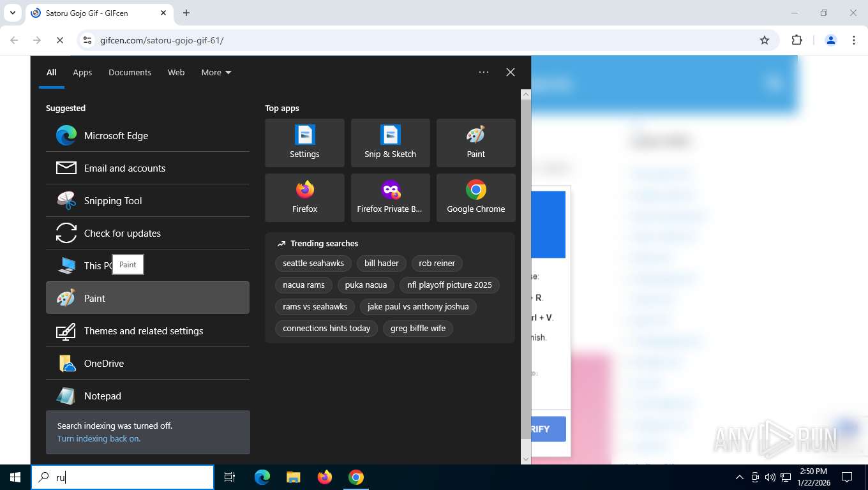Search trending: puka nacua
This screenshot has height=490, width=868.
coord(366,285)
